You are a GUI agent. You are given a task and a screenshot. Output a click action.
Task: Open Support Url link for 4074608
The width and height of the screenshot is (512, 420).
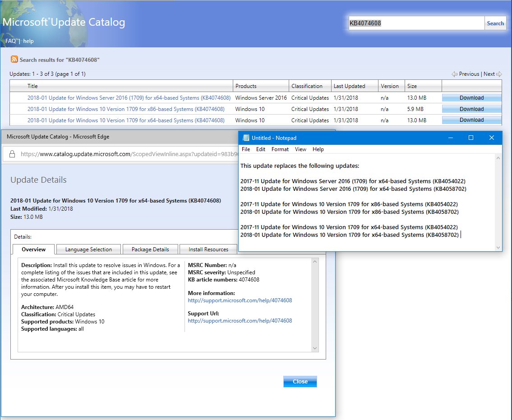click(240, 320)
